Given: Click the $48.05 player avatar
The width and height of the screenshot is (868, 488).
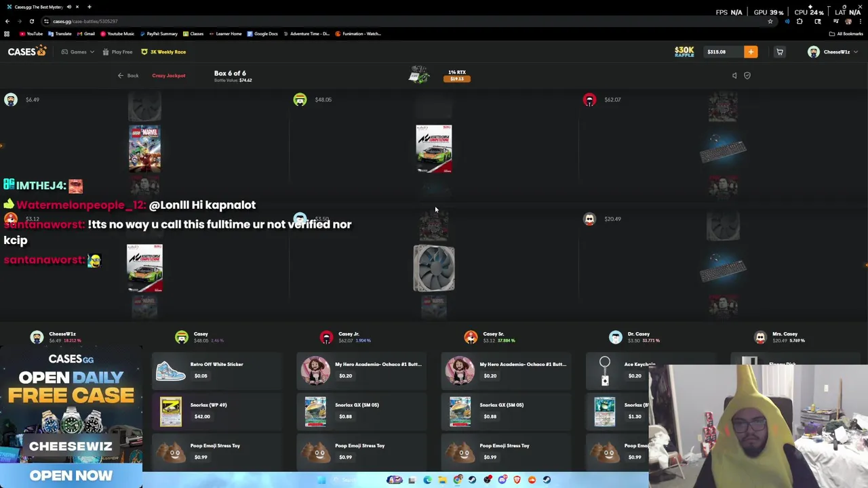Looking at the screenshot, I should click(x=300, y=100).
